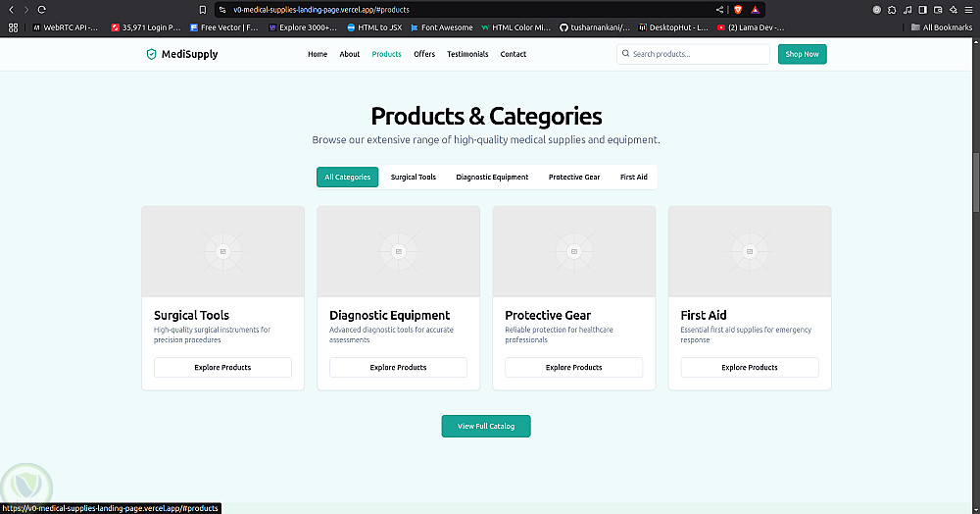Open DesktopHut bookmark
The image size is (980, 514).
tap(673, 27)
